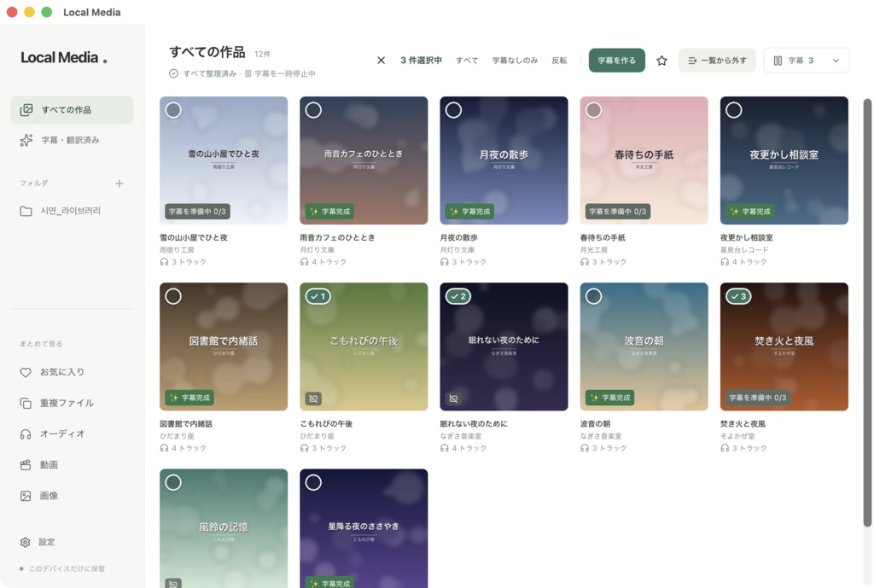The width and height of the screenshot is (874, 588).
Task: Click the 字幕を作る button
Action: tap(617, 61)
